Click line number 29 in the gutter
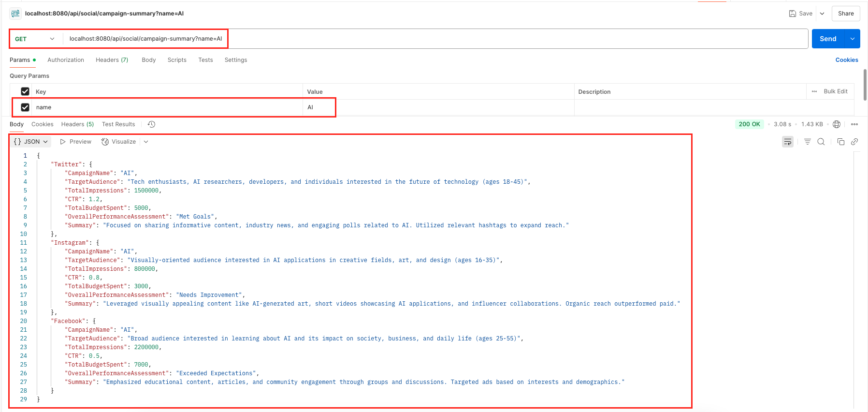The width and height of the screenshot is (868, 412). [23, 399]
